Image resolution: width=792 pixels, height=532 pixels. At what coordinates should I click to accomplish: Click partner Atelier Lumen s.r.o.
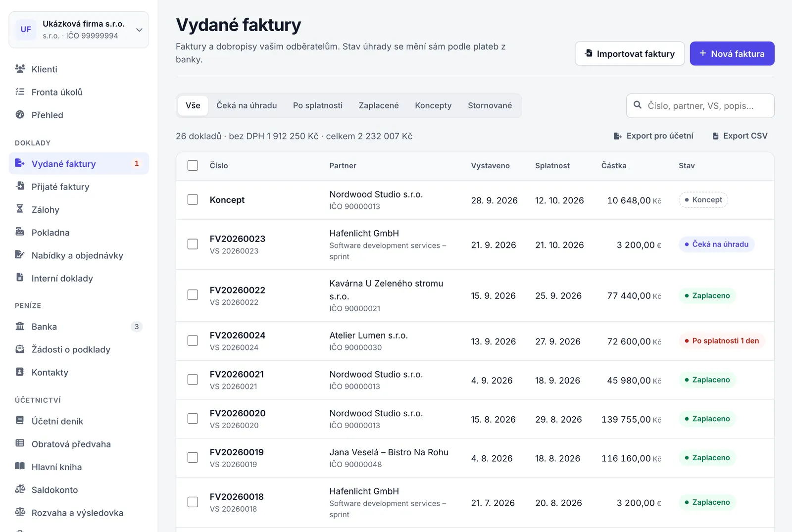369,336
